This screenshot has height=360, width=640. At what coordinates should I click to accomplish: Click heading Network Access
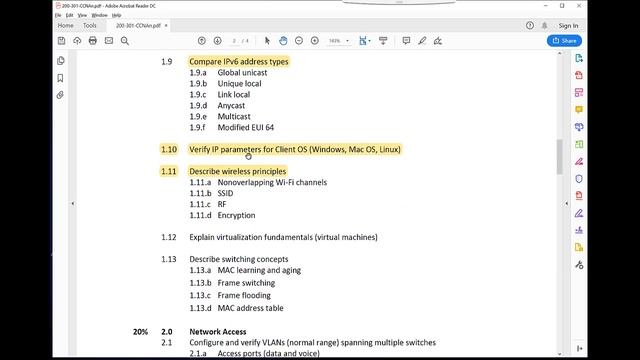218,332
